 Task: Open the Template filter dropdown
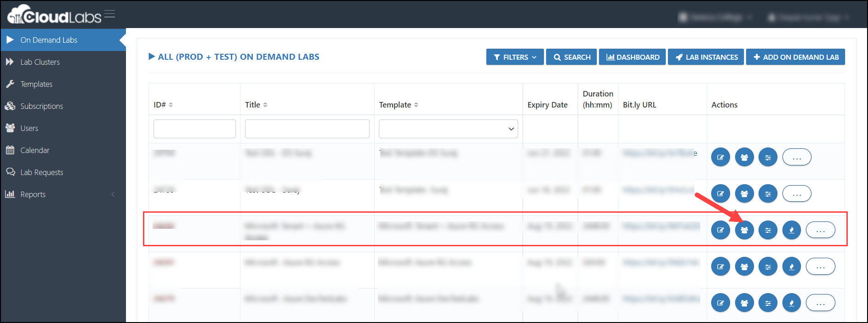pos(448,129)
